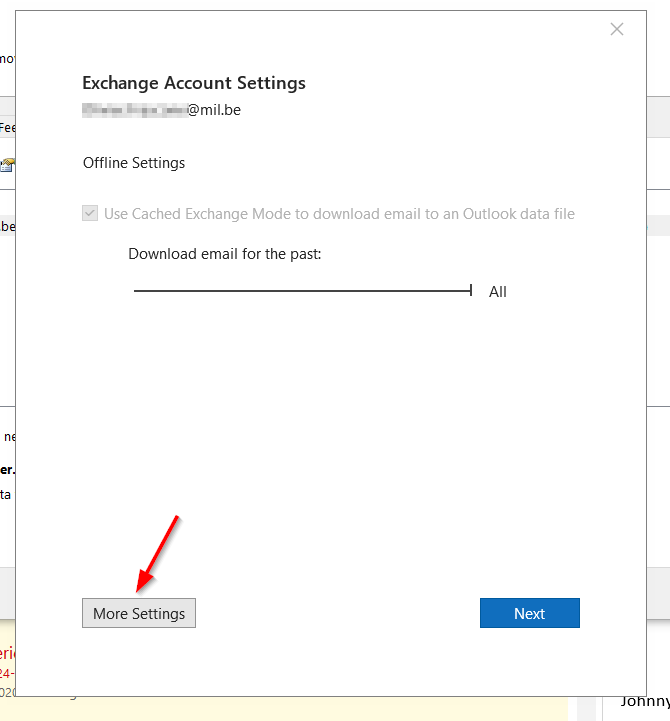Click the left end of the slider line

tap(136, 291)
